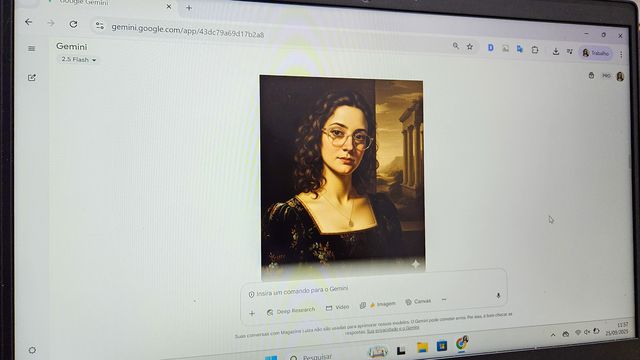Click the browser address bar URL
640x360 pixels.
pyautogui.click(x=188, y=31)
